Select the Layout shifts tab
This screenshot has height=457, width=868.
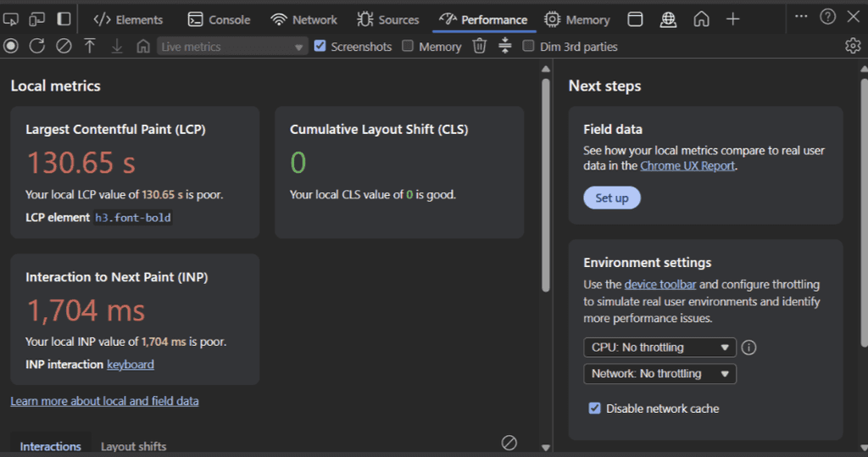(134, 446)
